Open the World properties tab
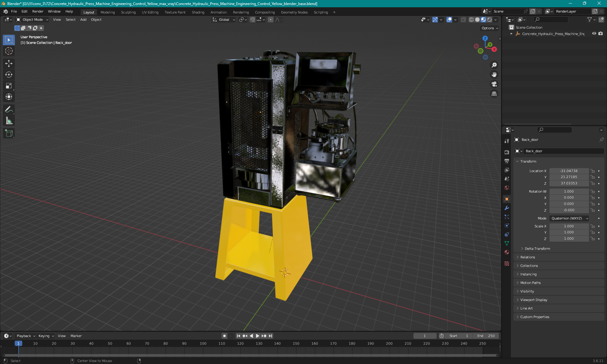This screenshot has height=364, width=607. (507, 188)
